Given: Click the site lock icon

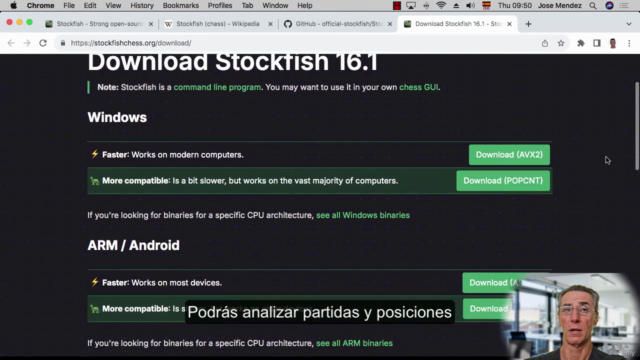Looking at the screenshot, I should click(x=63, y=43).
